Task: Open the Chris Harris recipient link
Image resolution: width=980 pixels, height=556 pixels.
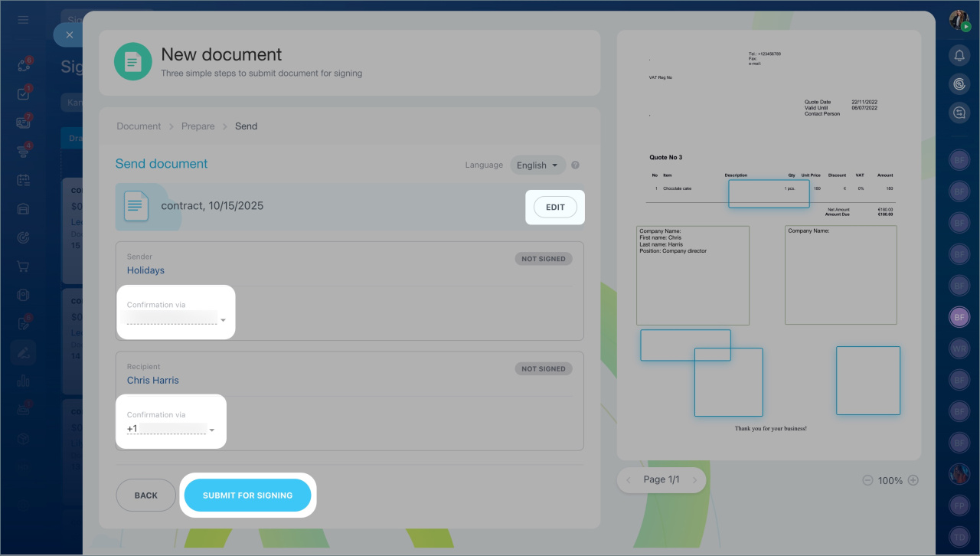Action: coord(153,380)
